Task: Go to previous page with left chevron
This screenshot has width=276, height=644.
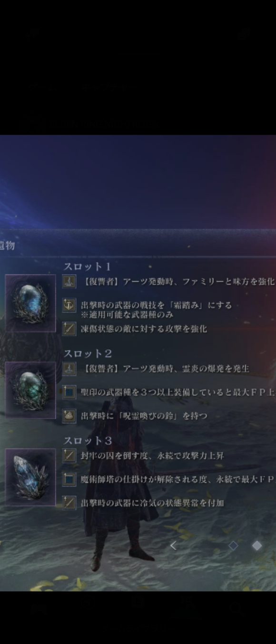Action: tap(173, 546)
